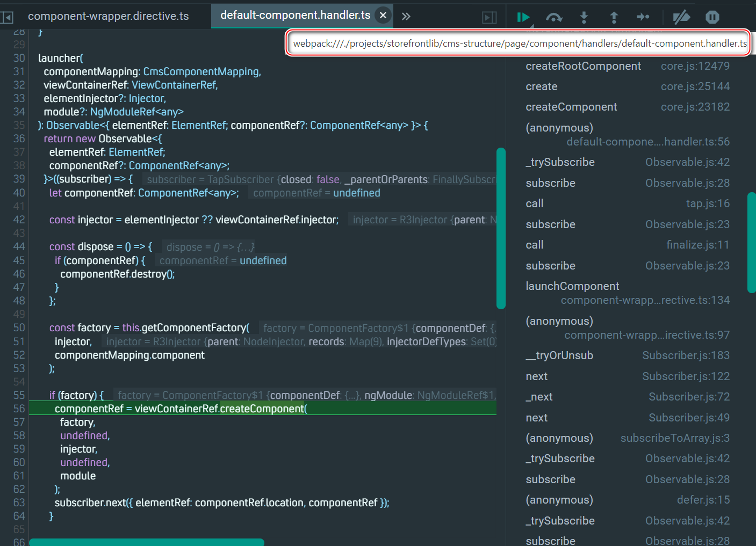
Task: Select the create call stack frame
Action: pos(541,86)
